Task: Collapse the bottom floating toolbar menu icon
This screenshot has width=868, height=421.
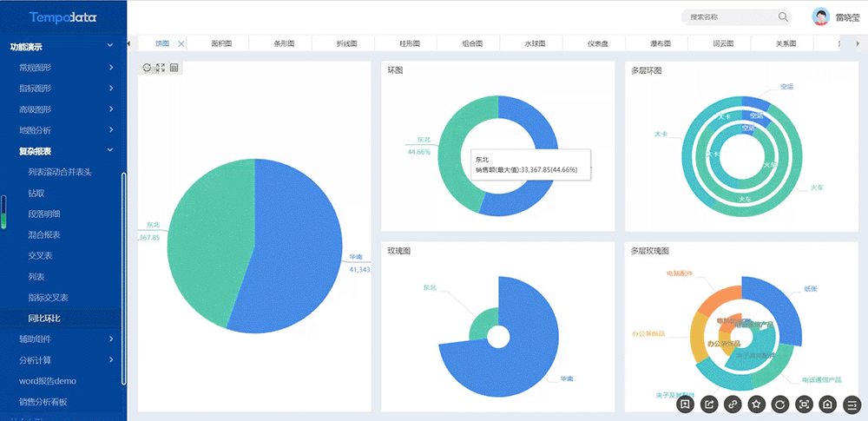Action: pyautogui.click(x=852, y=405)
